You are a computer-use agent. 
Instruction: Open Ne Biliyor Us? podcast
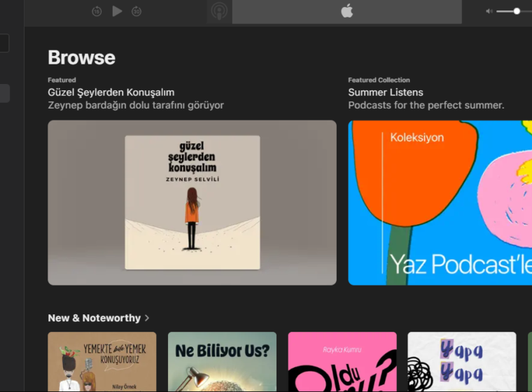click(222, 362)
